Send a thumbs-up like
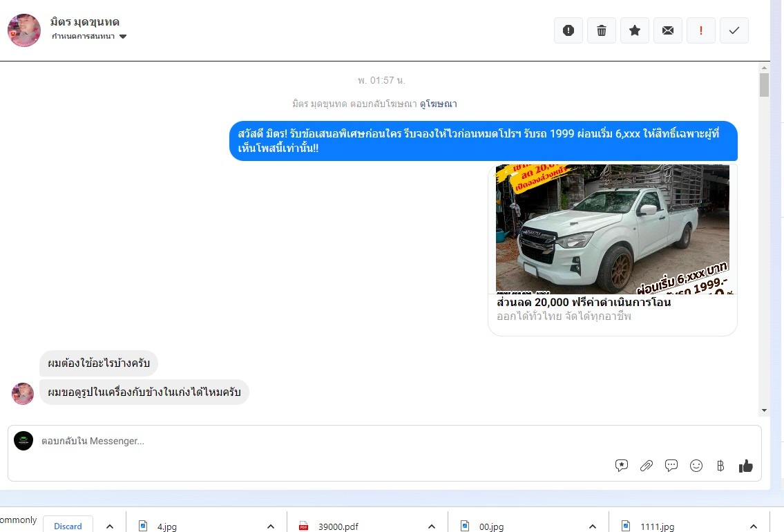Image resolution: width=784 pixels, height=532 pixels. pos(746,466)
